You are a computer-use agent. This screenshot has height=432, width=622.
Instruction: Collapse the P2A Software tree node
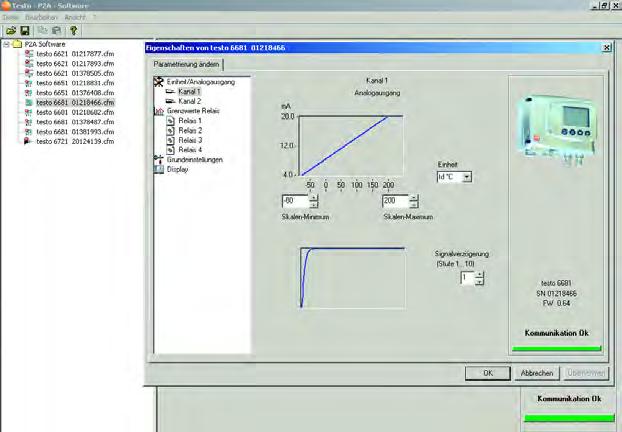[x=6, y=44]
